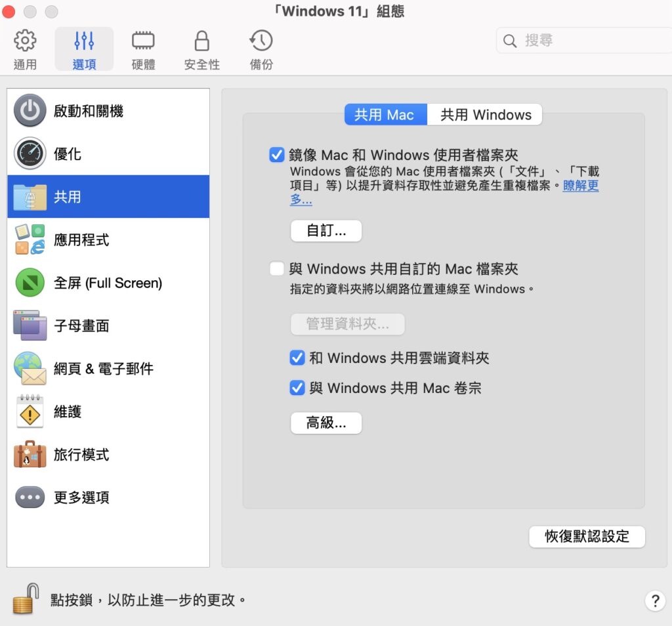
Task: Click the 自訂... button
Action: (x=326, y=231)
